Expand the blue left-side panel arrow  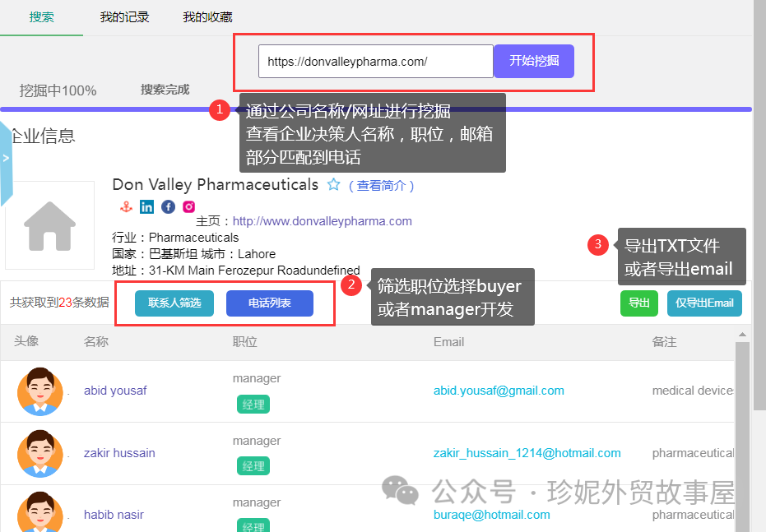pos(6,158)
